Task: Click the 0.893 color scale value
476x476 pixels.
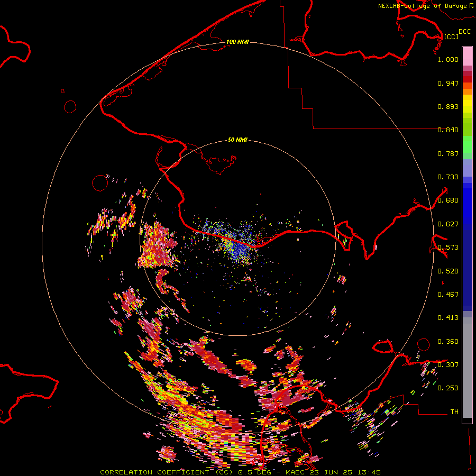Action: (x=448, y=106)
